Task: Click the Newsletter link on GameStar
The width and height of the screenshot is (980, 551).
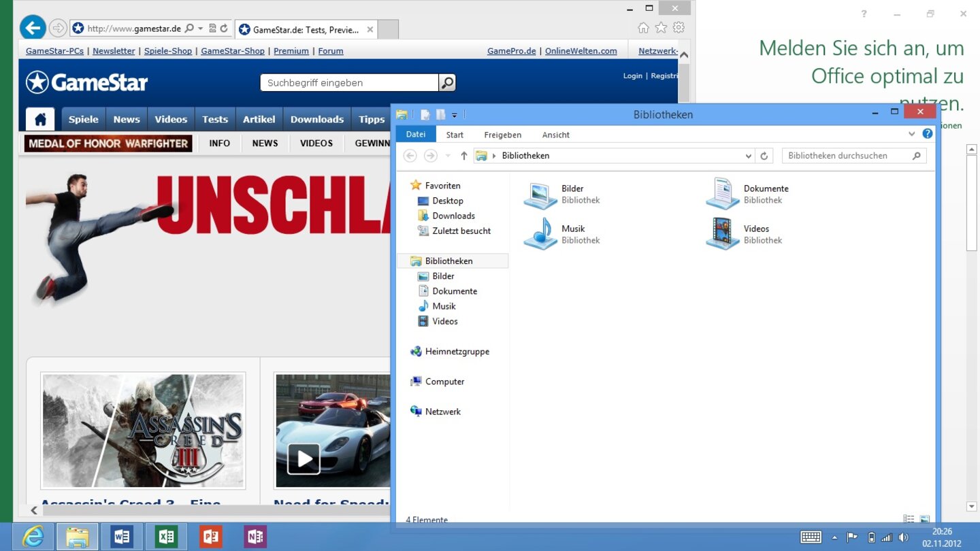Action: point(114,51)
